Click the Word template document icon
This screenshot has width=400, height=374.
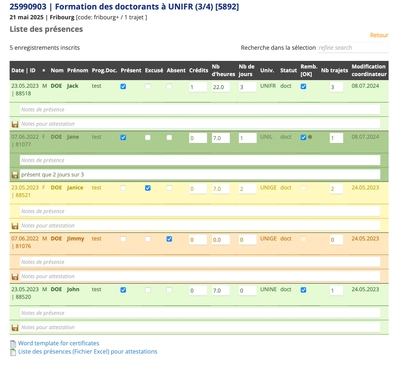pyautogui.click(x=13, y=344)
